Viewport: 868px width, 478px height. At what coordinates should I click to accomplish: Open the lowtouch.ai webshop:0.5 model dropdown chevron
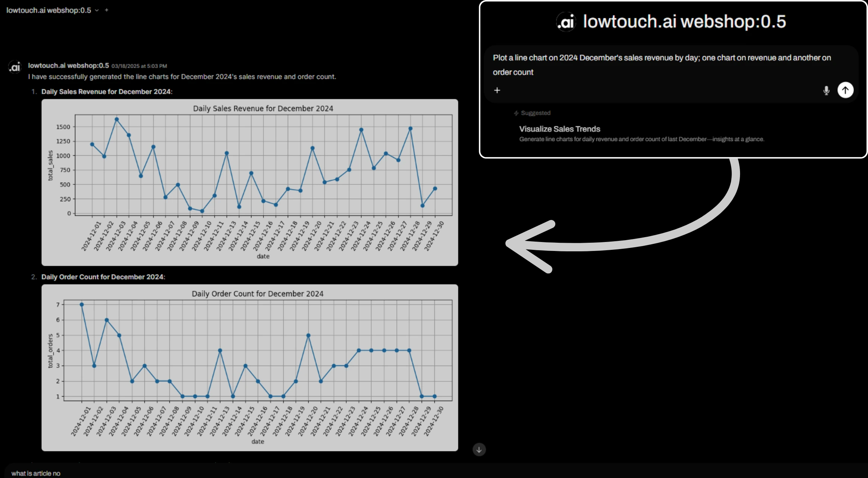click(97, 10)
